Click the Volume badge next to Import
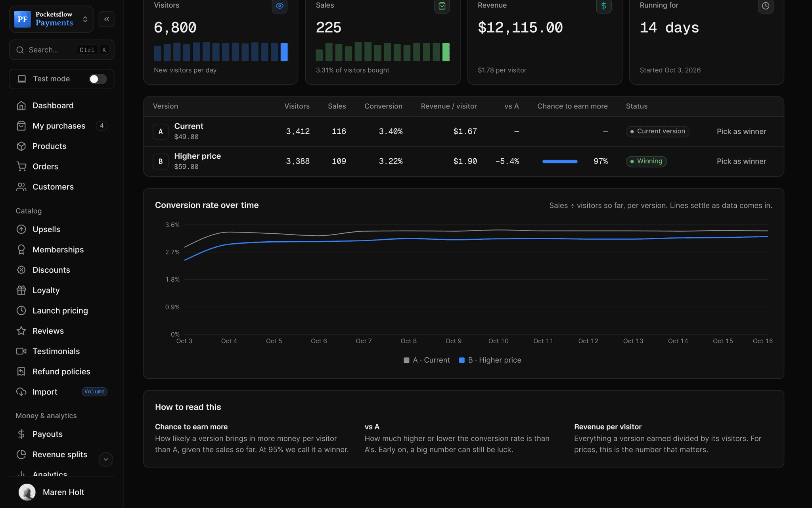The width and height of the screenshot is (812, 508). click(94, 392)
